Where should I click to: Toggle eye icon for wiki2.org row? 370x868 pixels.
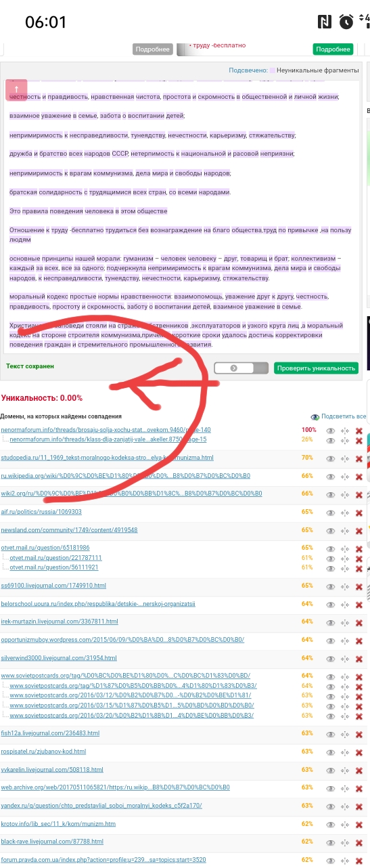pyautogui.click(x=331, y=494)
